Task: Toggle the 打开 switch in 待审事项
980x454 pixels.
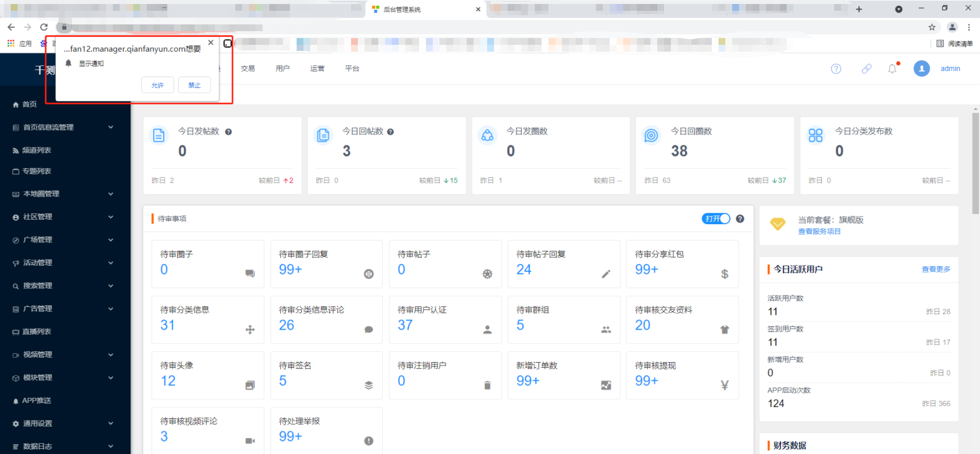Action: coord(716,219)
